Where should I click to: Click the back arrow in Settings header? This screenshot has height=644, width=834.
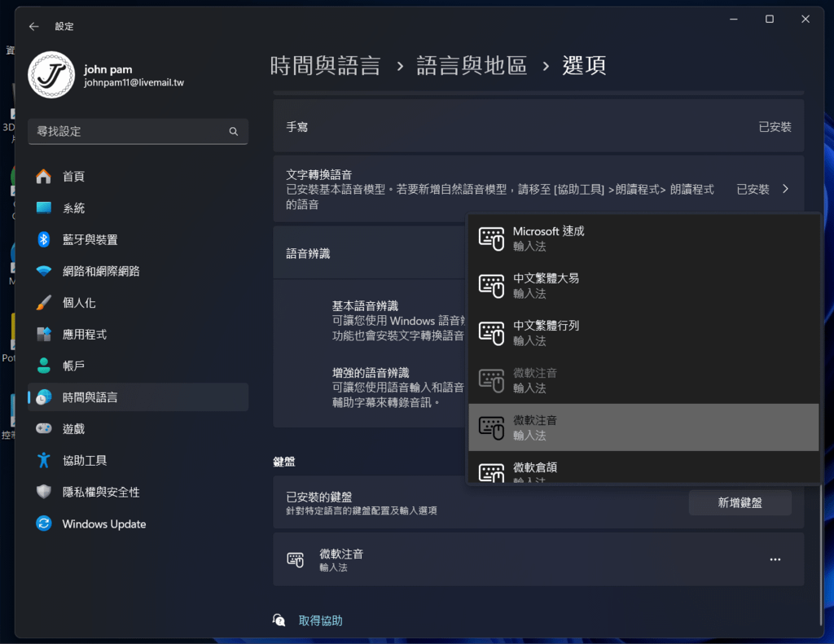34,26
